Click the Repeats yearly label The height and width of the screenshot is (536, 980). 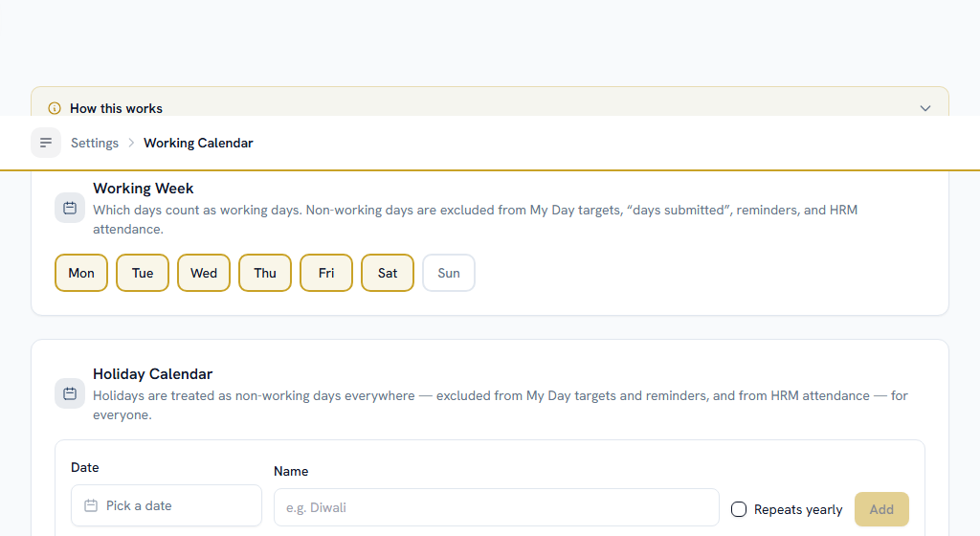pos(798,510)
